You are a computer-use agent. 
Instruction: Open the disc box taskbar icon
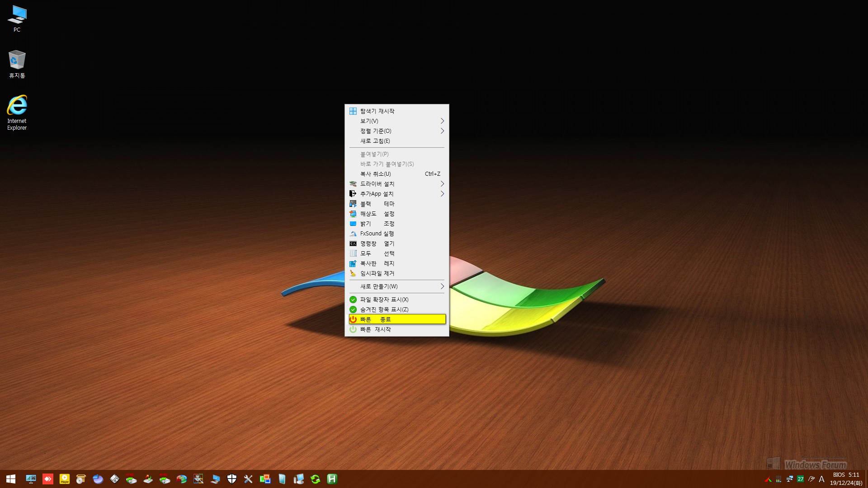tap(81, 479)
